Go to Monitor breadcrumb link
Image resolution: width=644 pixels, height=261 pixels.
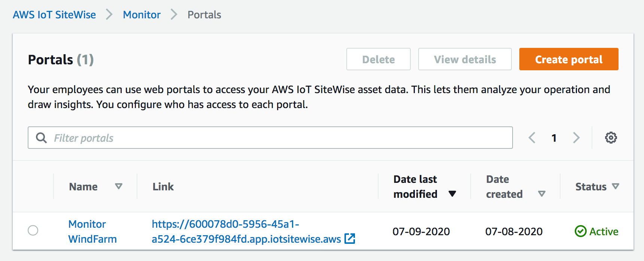(142, 15)
